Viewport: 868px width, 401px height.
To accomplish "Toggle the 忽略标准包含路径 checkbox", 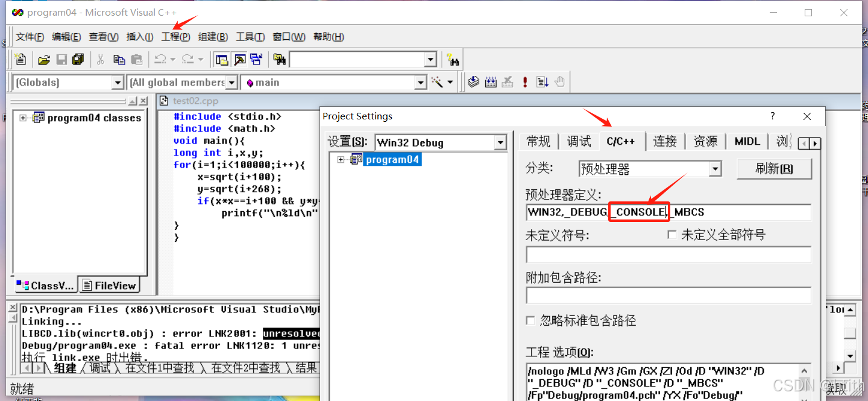I will point(530,320).
